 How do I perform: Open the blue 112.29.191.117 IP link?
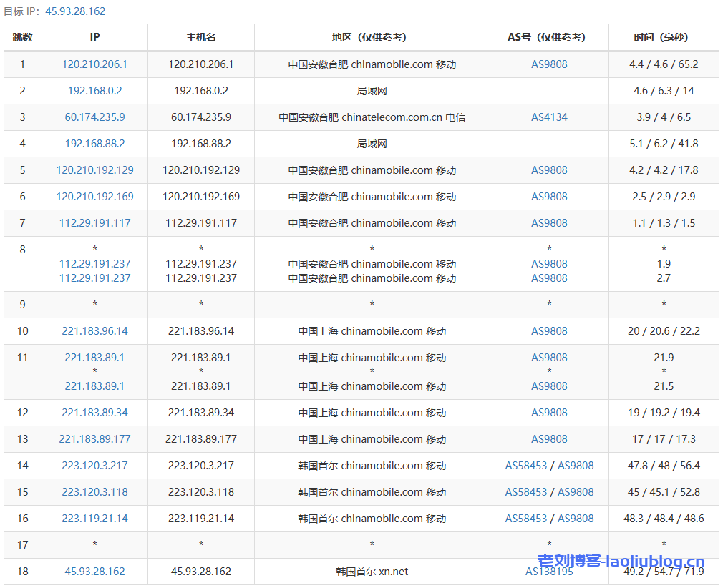94,223
